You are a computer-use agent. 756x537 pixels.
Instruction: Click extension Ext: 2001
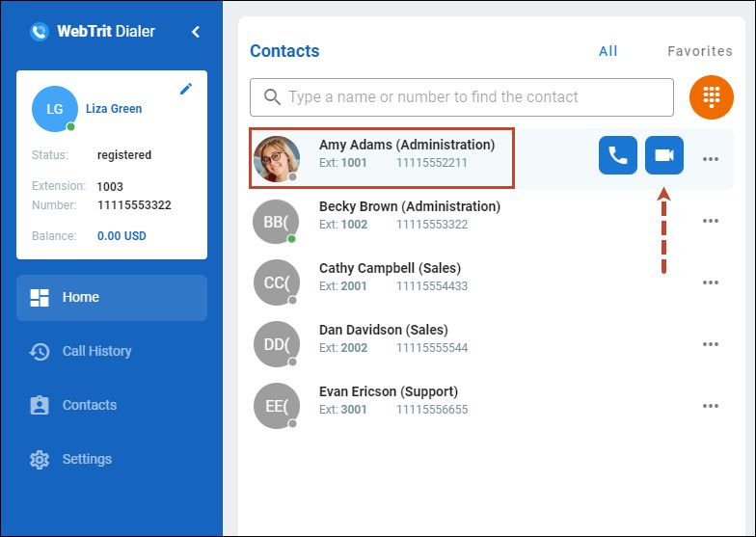(x=343, y=285)
